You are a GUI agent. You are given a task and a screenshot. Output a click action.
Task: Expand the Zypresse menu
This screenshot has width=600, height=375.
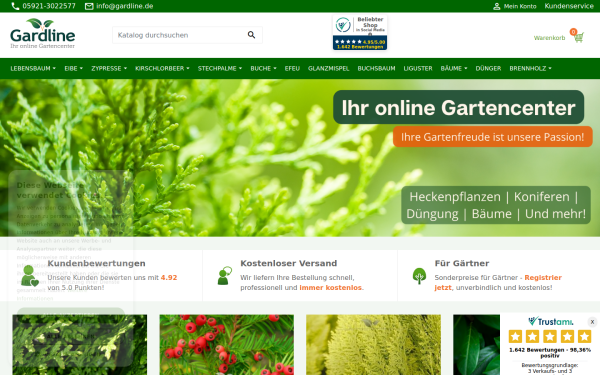pyautogui.click(x=109, y=68)
